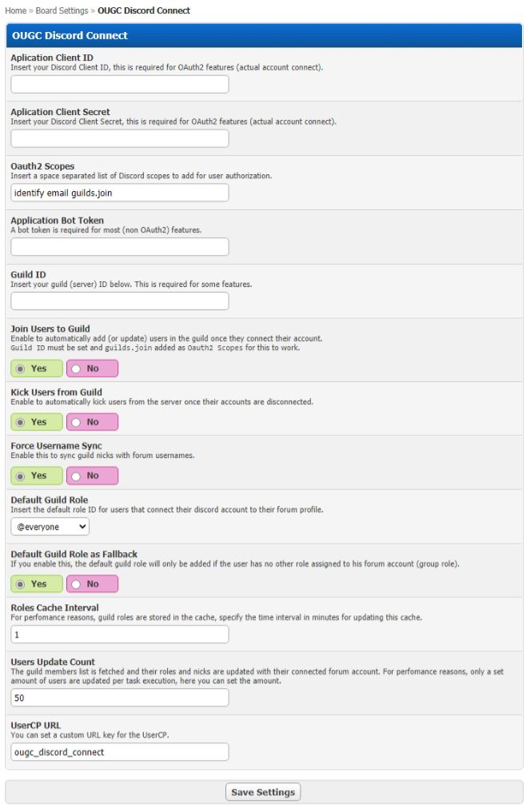Focus the Aplication Client ID field
The width and height of the screenshot is (530, 812).
point(120,85)
